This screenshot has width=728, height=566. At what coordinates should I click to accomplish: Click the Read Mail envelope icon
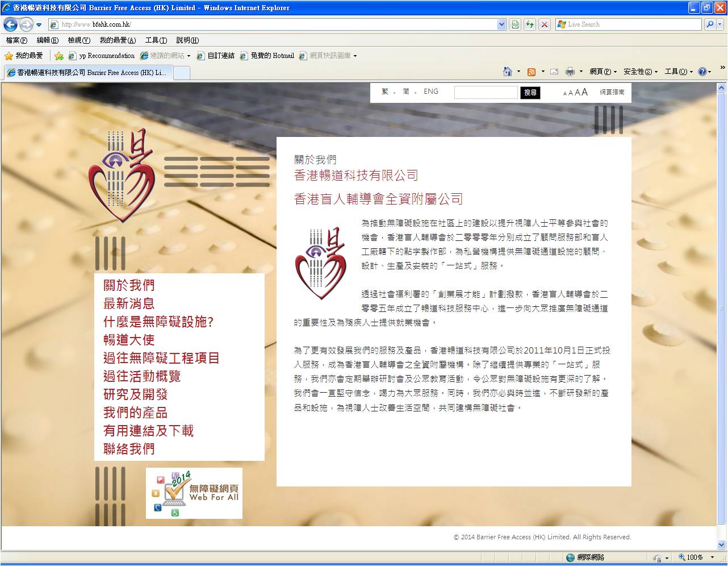point(553,72)
